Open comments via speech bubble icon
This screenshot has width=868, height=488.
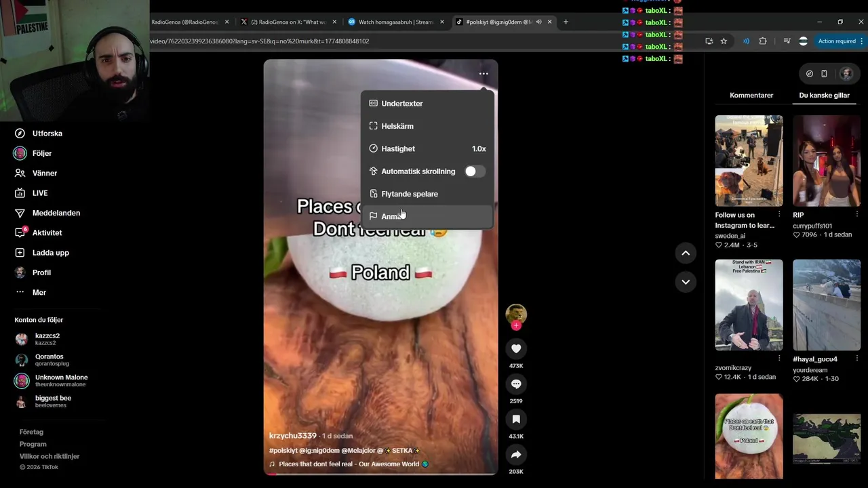[x=516, y=384]
